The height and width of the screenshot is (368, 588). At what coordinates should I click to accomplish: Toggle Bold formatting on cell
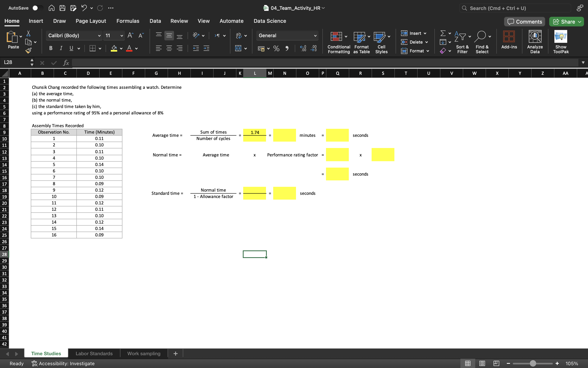(x=51, y=48)
